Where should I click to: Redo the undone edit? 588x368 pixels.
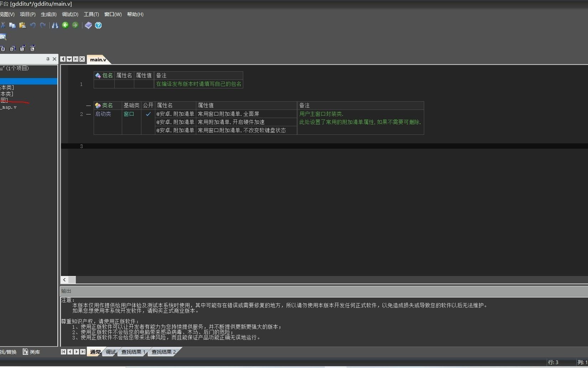pyautogui.click(x=43, y=25)
